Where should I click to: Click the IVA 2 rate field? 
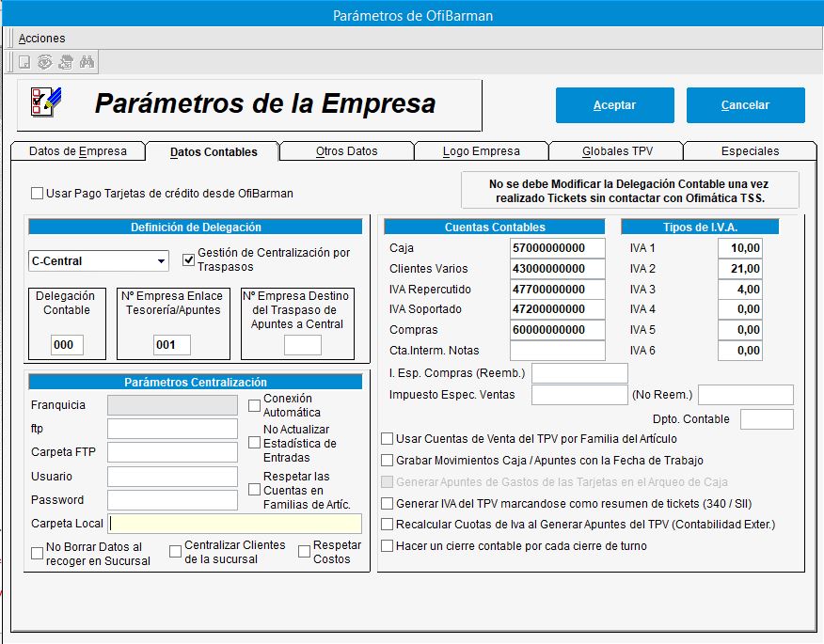tap(740, 269)
